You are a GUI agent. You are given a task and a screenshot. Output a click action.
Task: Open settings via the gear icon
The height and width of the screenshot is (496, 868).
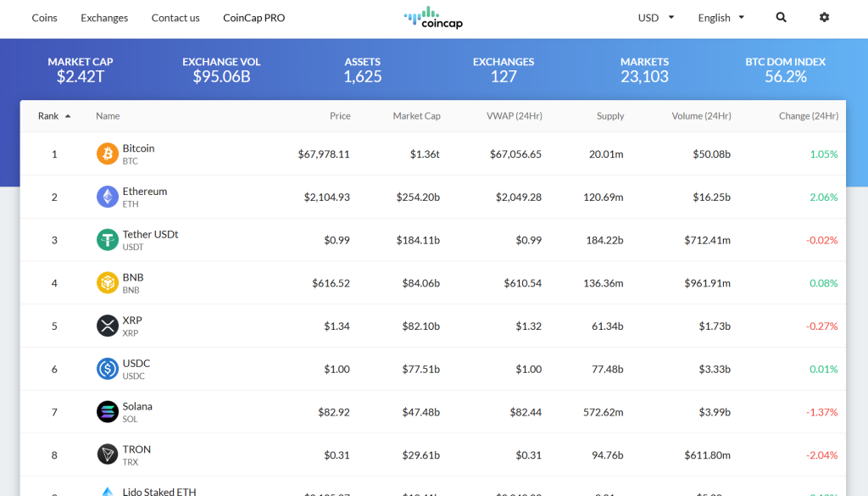[824, 18]
